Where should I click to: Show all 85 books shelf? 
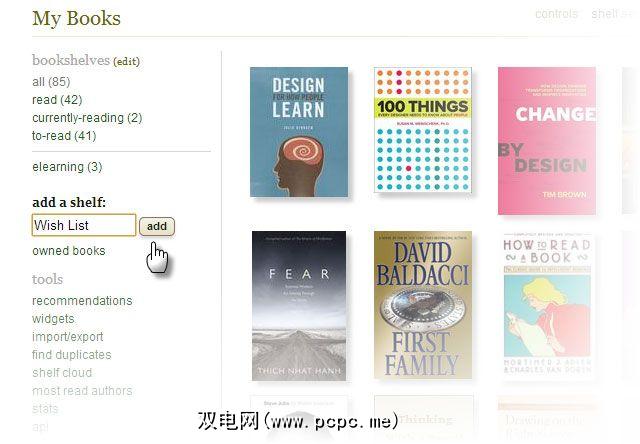51,82
